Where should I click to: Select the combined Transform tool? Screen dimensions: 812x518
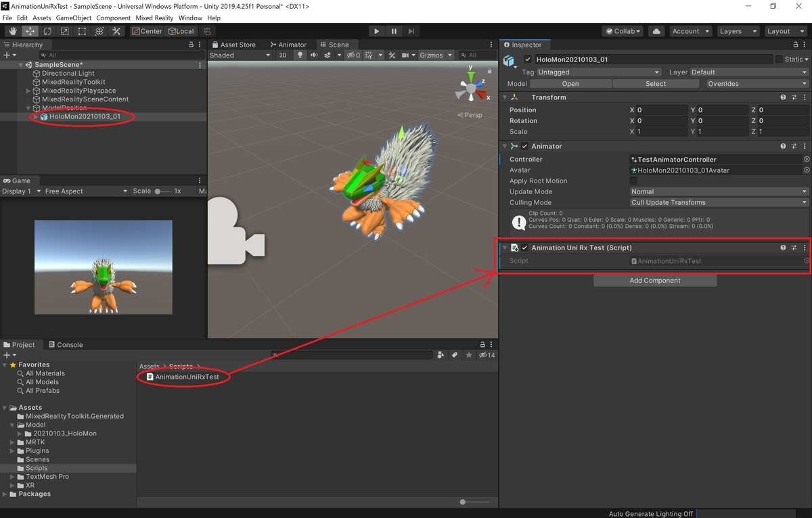99,31
